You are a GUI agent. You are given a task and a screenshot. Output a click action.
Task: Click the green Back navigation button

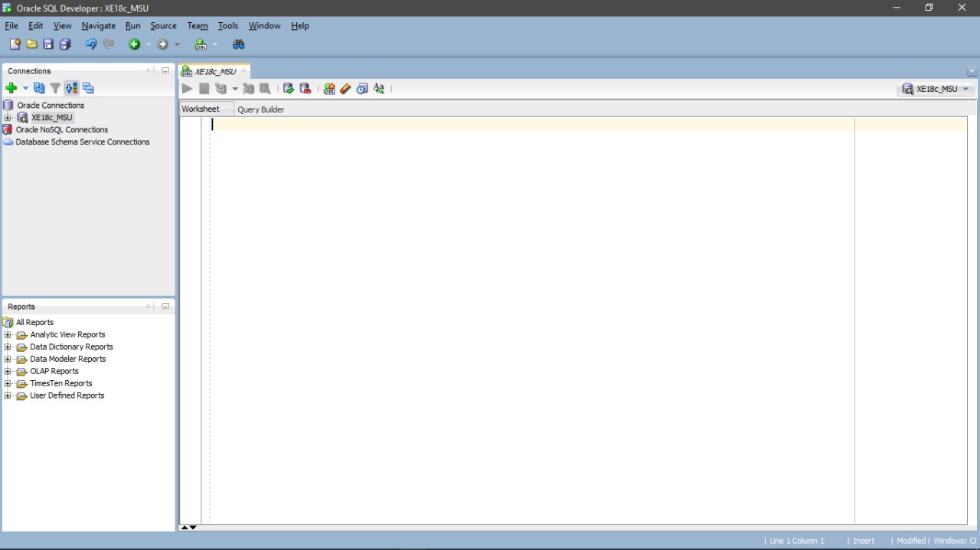click(x=134, y=44)
